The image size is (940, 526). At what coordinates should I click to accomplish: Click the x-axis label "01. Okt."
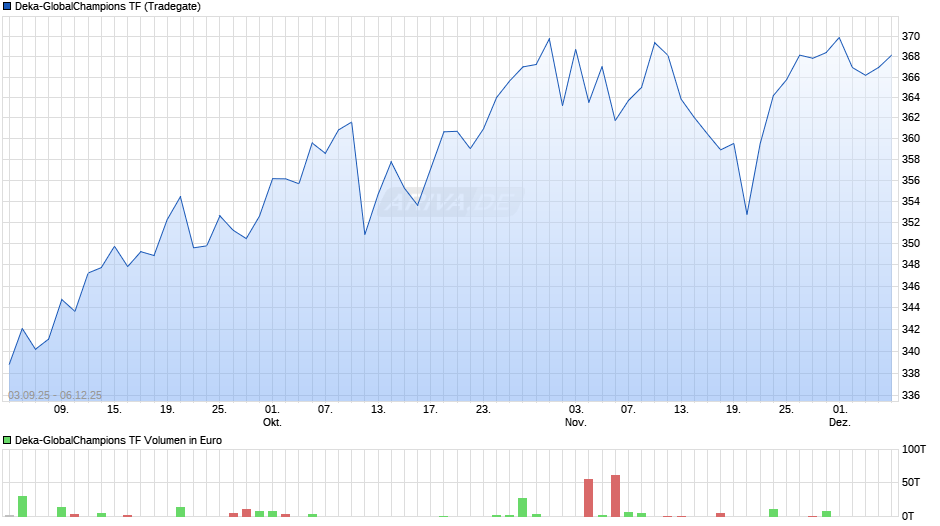tap(272, 416)
